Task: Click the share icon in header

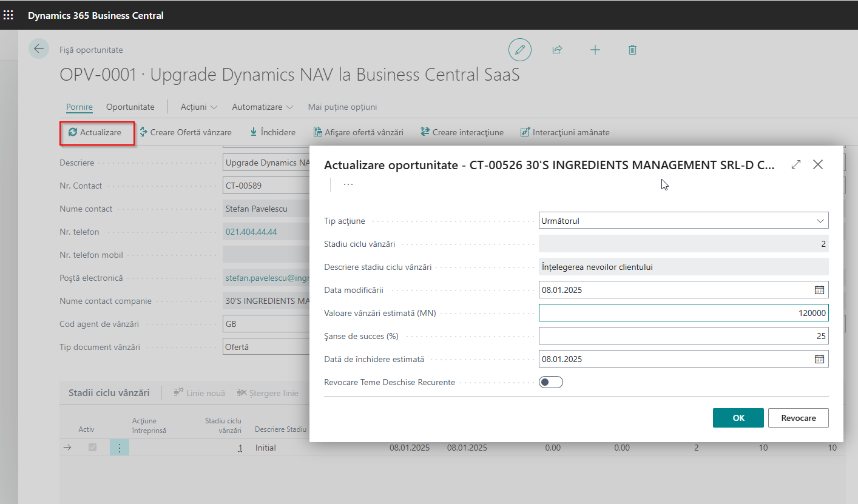Action: click(557, 50)
